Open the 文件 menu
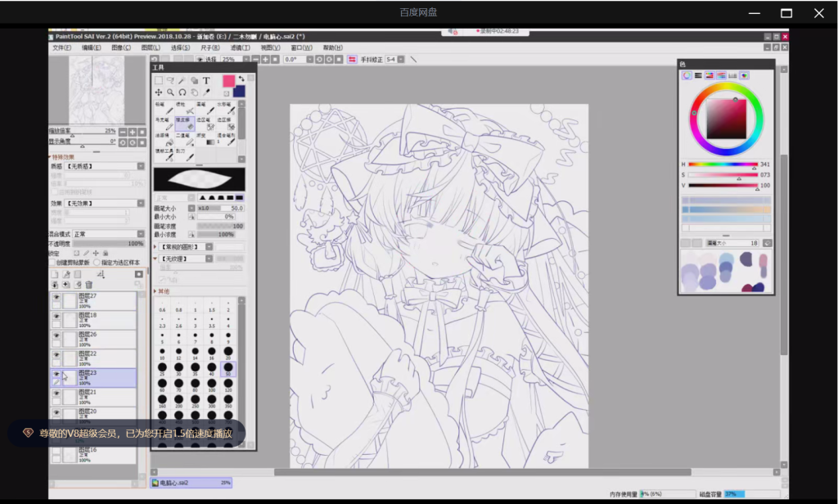The width and height of the screenshot is (838, 504). [61, 47]
